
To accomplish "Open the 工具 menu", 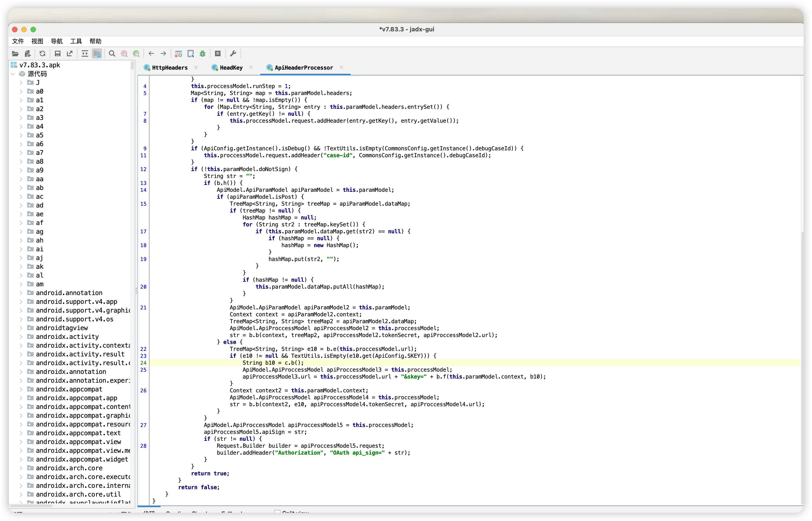I will coord(76,41).
